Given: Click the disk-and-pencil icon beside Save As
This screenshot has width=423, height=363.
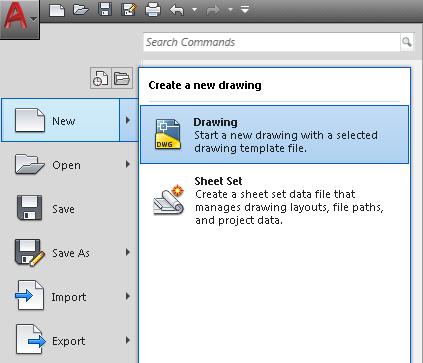Looking at the screenshot, I should 30,252.
